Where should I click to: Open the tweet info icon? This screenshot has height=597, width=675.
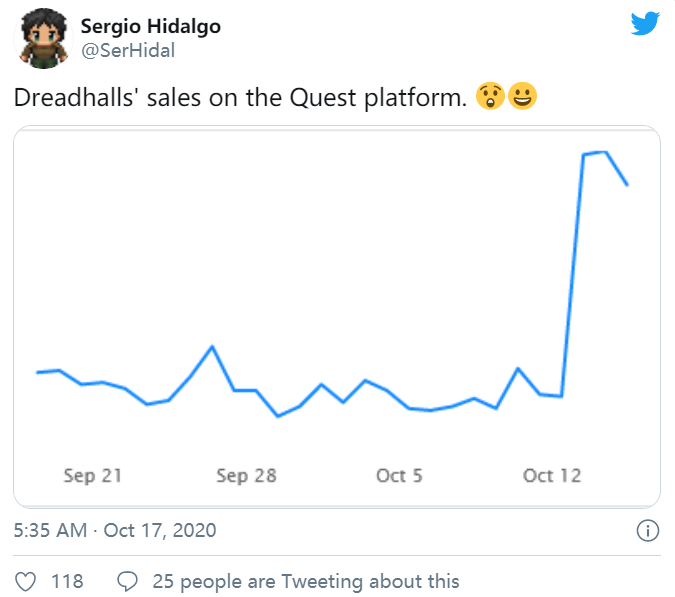point(647,530)
